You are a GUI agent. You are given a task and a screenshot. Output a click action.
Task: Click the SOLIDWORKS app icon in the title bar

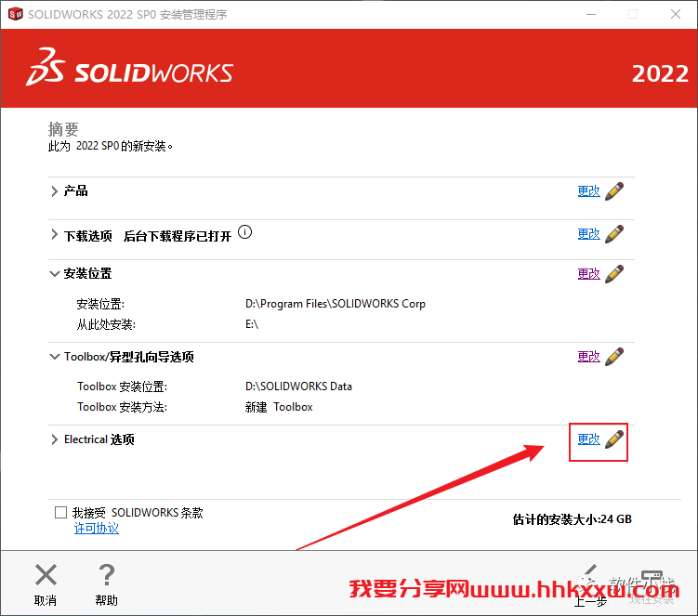[15, 14]
